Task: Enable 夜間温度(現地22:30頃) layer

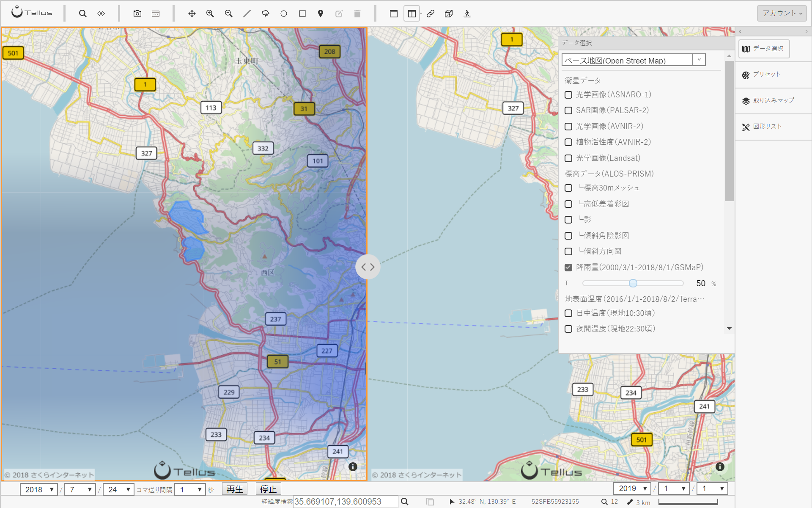Action: [568, 329]
